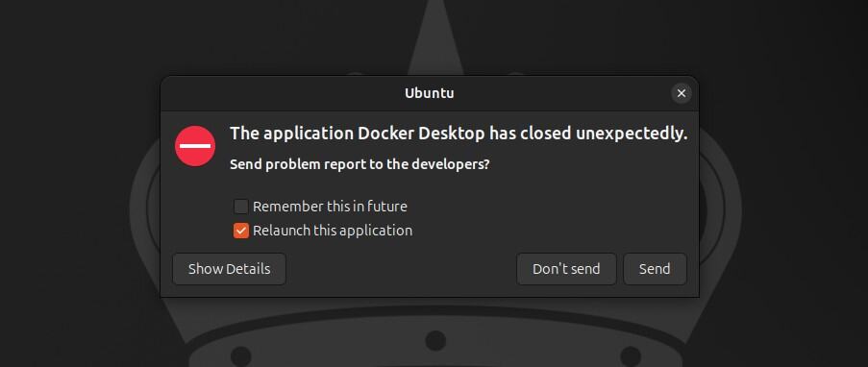The height and width of the screenshot is (367, 868).
Task: Choose Don't send to skip reporting
Action: coord(566,269)
